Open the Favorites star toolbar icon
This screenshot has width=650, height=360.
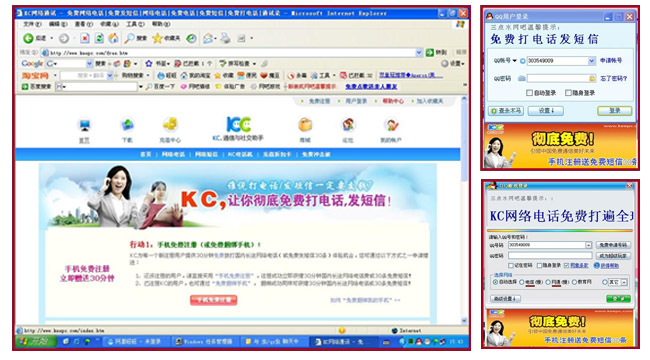click(157, 38)
